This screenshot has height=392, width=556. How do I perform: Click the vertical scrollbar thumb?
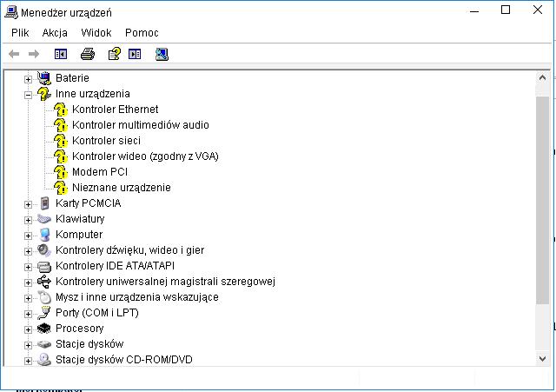point(542,200)
